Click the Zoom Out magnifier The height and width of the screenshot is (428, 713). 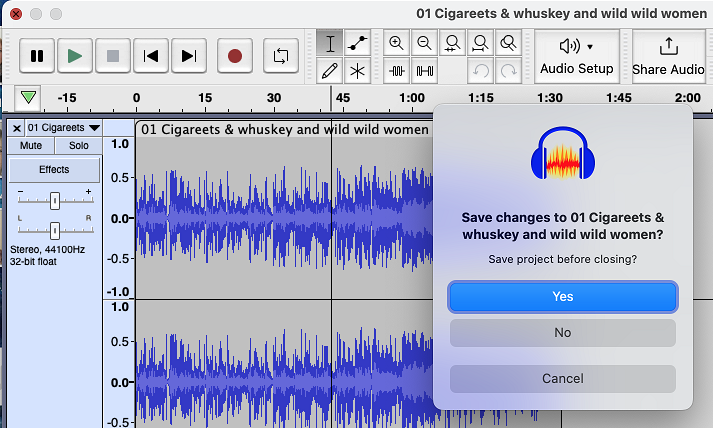pos(424,43)
